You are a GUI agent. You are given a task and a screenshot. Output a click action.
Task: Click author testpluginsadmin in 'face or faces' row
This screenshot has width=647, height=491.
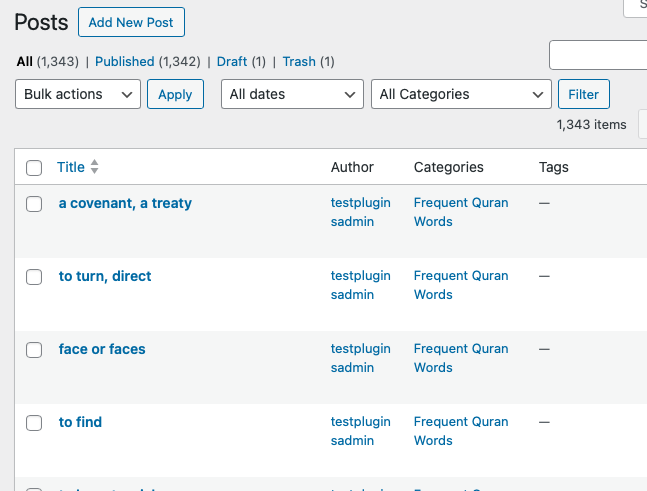361,358
